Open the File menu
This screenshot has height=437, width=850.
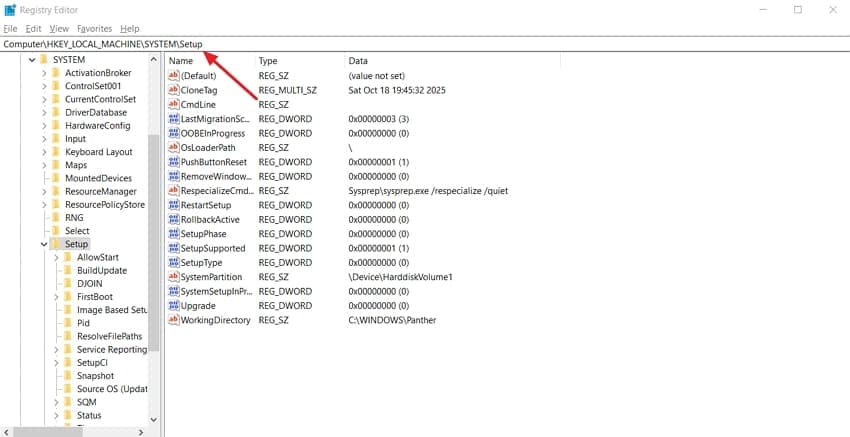point(10,29)
